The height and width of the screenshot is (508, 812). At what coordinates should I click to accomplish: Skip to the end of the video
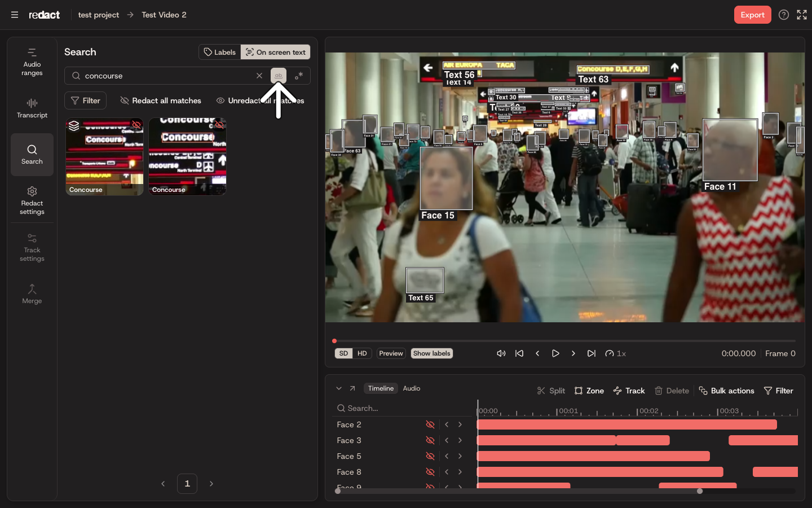coord(592,353)
